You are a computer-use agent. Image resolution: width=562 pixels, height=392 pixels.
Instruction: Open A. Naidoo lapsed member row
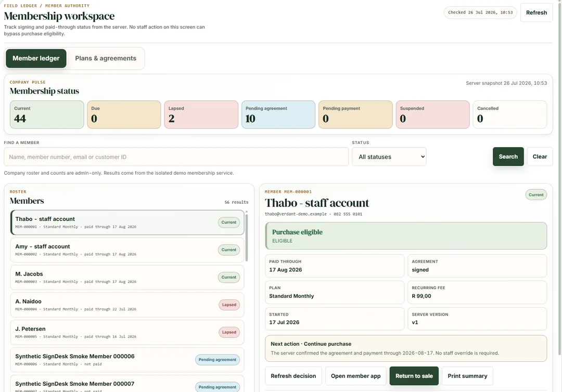(x=127, y=305)
